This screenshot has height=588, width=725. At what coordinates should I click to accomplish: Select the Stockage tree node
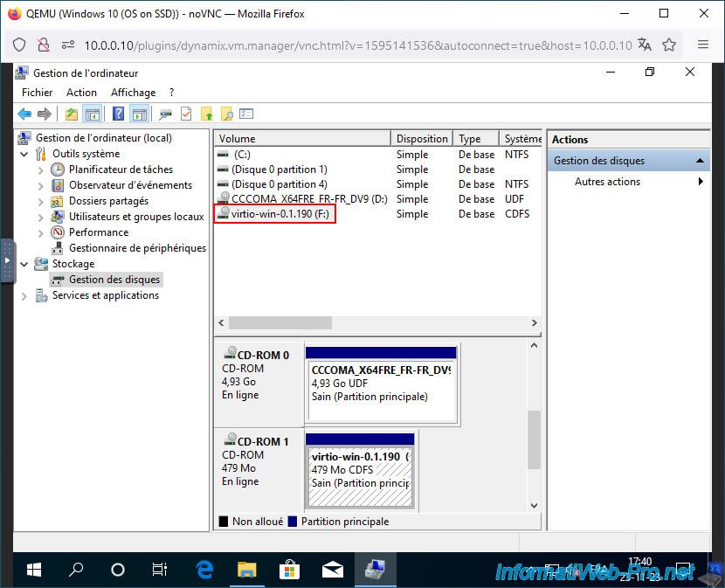click(73, 264)
